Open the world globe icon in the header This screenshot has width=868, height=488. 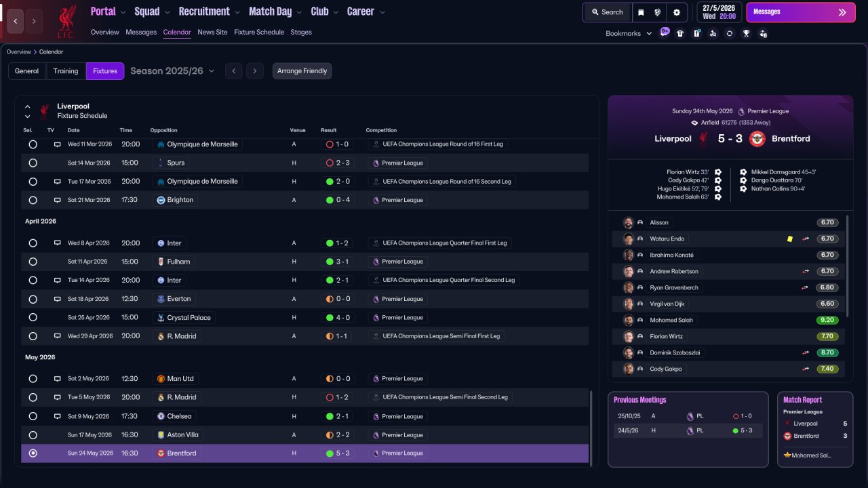[x=658, y=12]
